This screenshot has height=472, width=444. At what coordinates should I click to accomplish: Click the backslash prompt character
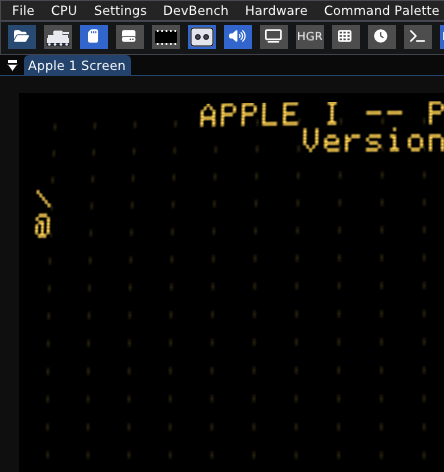click(44, 199)
